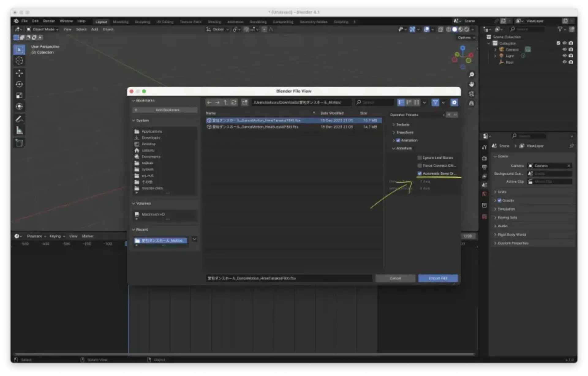
Task: Open the Operator Presets dropdown
Action: (x=417, y=115)
